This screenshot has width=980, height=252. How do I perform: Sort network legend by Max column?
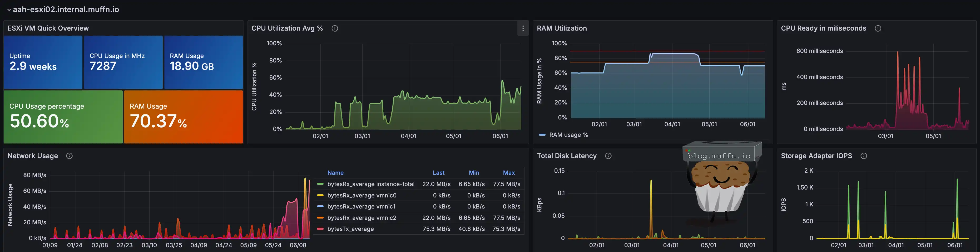click(x=509, y=172)
